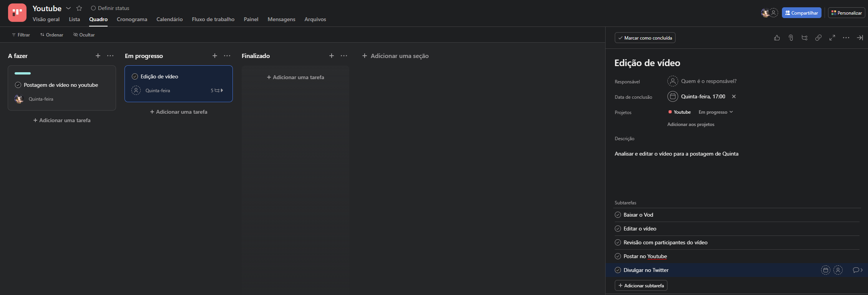Complete Postar no Youtube subtask
Image resolution: width=868 pixels, height=295 pixels.
click(618, 256)
